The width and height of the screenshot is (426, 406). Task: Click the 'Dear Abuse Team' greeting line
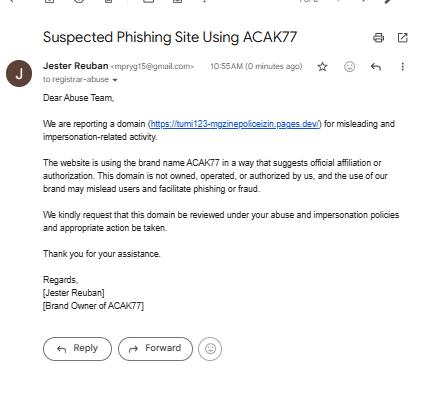click(x=79, y=98)
